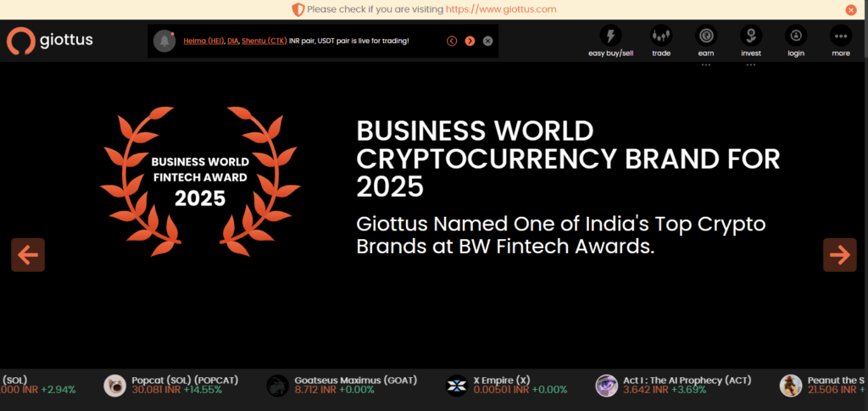The height and width of the screenshot is (411, 868).
Task: Open the Heima (HEI) link
Action: pyautogui.click(x=204, y=41)
